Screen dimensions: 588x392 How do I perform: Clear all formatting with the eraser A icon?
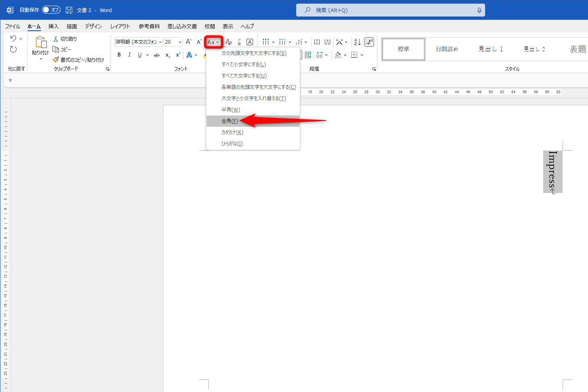228,42
